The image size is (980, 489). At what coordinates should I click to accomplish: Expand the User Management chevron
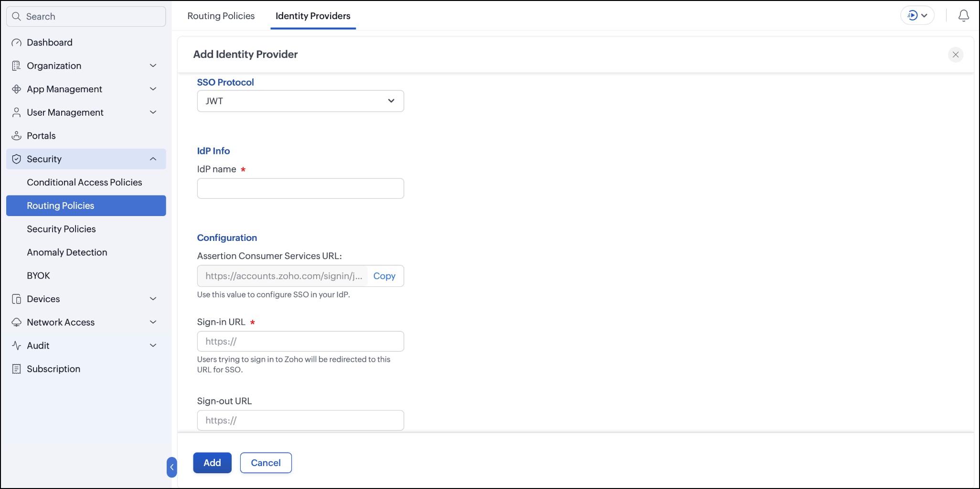pyautogui.click(x=153, y=112)
